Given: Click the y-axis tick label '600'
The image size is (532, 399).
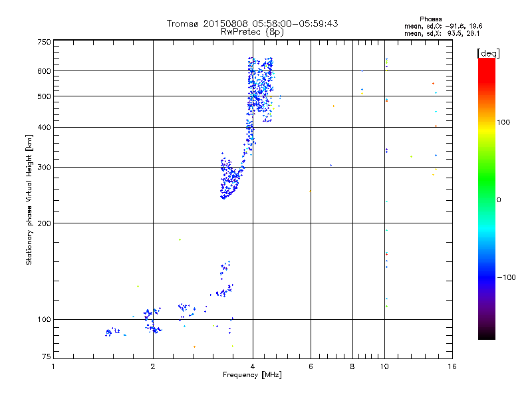Looking at the screenshot, I should point(44,71).
